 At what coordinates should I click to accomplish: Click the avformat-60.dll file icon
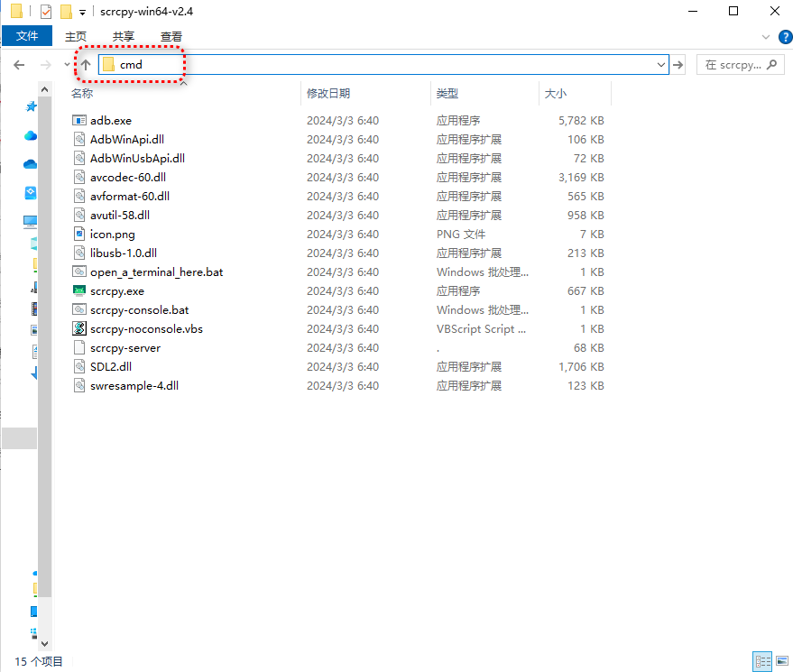[79, 197]
